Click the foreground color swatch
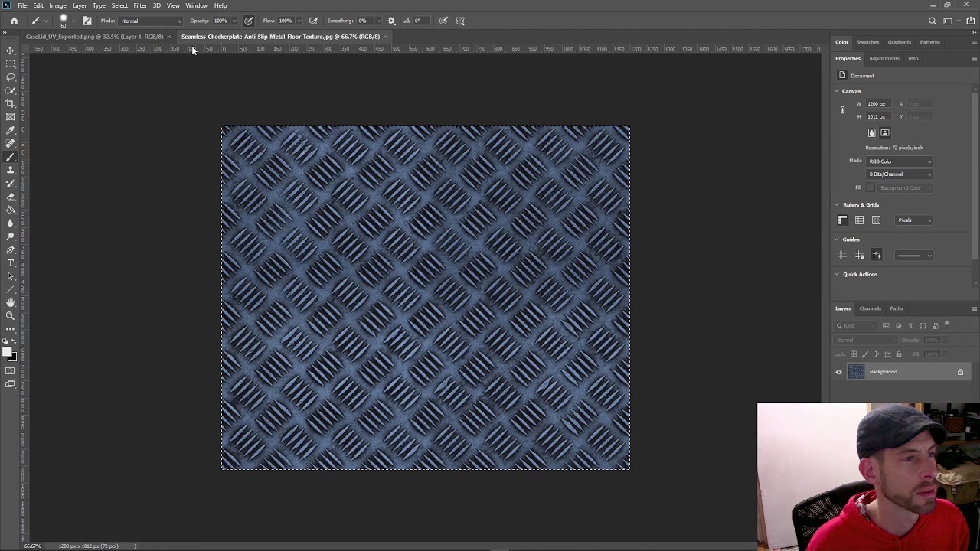The image size is (980, 551). pos(7,352)
